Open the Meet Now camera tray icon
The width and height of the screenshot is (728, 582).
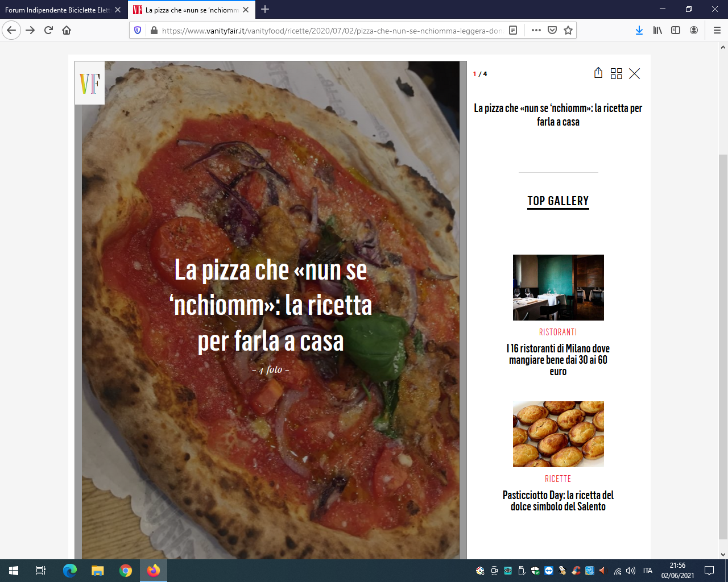coord(494,571)
